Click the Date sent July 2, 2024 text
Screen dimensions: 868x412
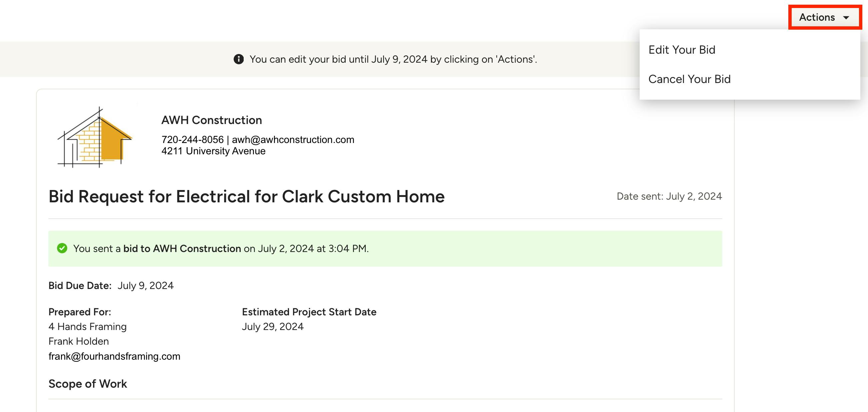[x=669, y=196]
